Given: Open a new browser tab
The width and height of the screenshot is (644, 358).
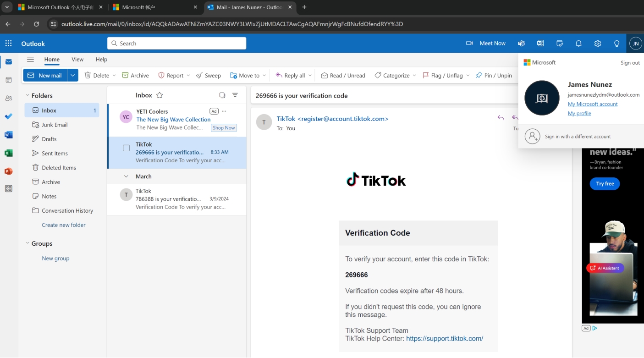Looking at the screenshot, I should pos(304,7).
